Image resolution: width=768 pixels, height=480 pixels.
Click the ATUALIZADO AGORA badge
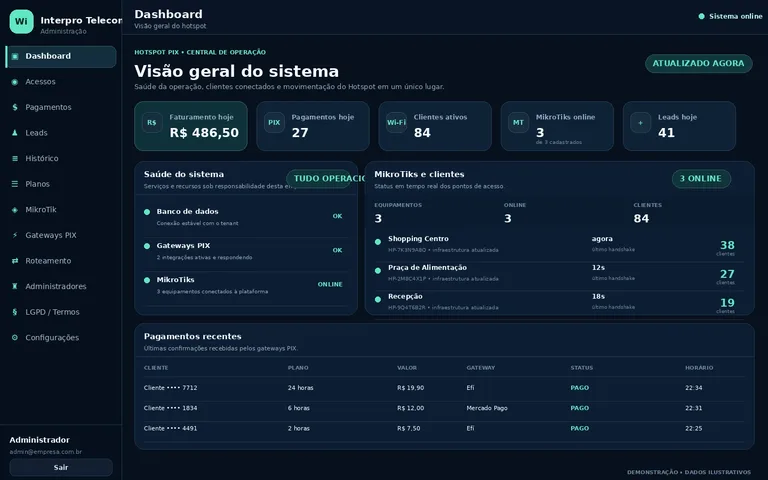tap(698, 64)
